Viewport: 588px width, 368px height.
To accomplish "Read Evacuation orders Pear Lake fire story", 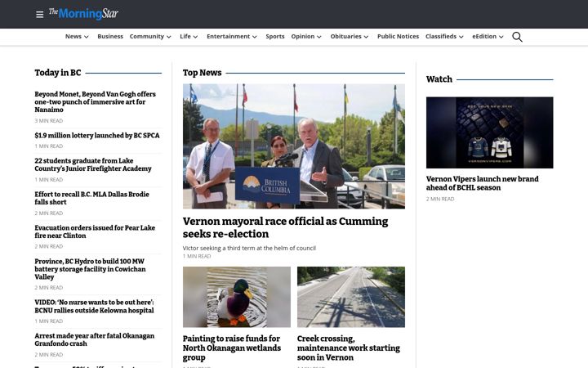I will pyautogui.click(x=95, y=231).
